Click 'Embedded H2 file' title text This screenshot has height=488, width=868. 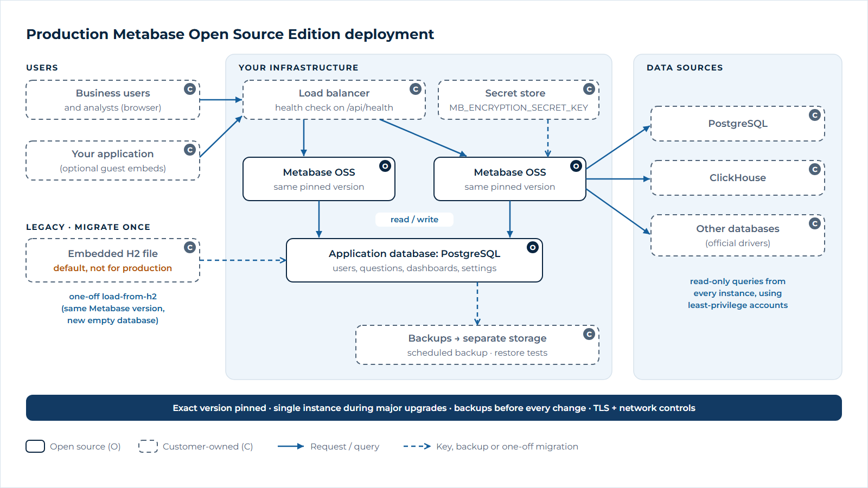click(113, 254)
